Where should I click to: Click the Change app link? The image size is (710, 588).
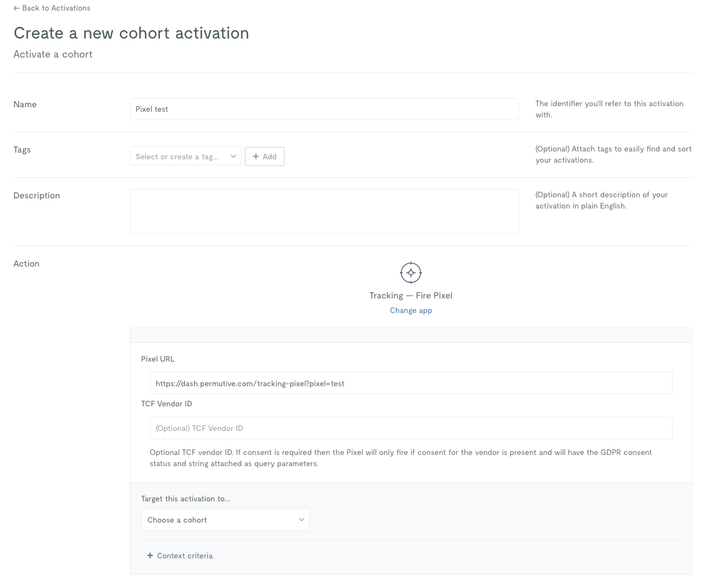[411, 310]
